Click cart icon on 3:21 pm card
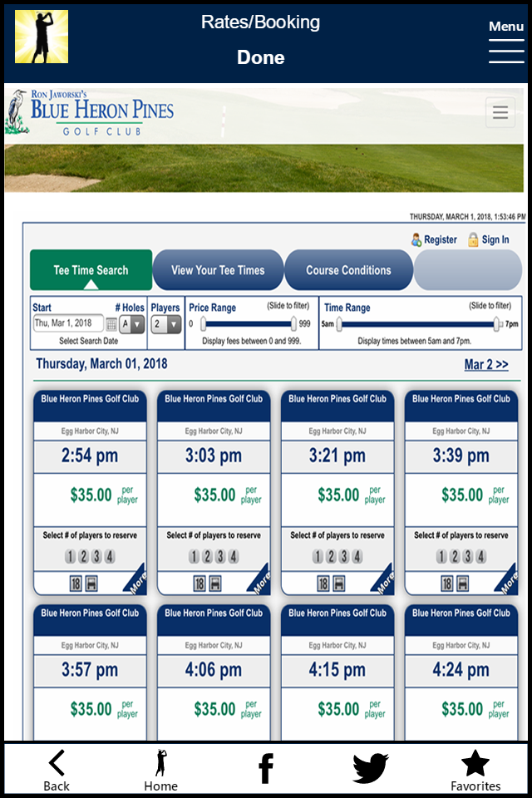This screenshot has width=532, height=798. tap(339, 584)
